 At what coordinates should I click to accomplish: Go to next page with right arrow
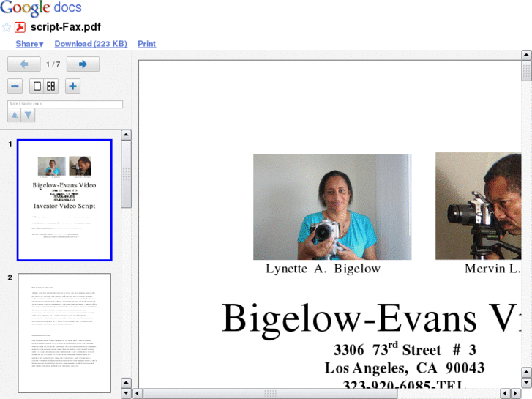83,64
